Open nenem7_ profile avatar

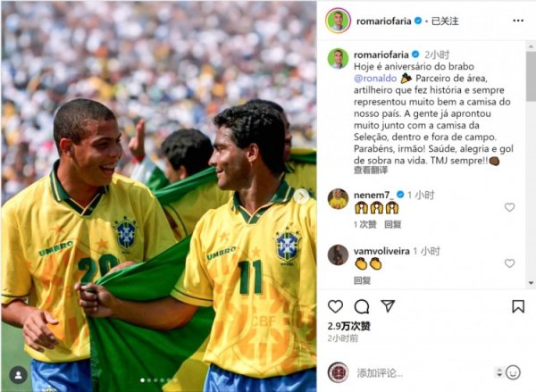[x=338, y=199]
